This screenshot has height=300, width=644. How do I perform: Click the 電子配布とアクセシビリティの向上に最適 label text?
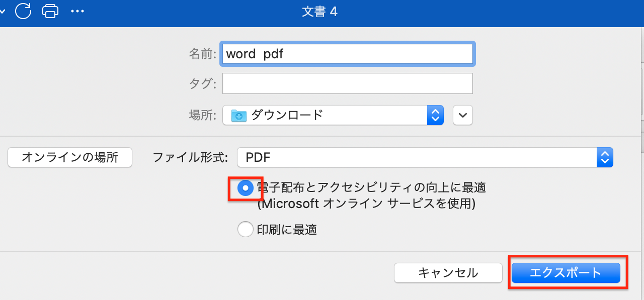pos(371,188)
